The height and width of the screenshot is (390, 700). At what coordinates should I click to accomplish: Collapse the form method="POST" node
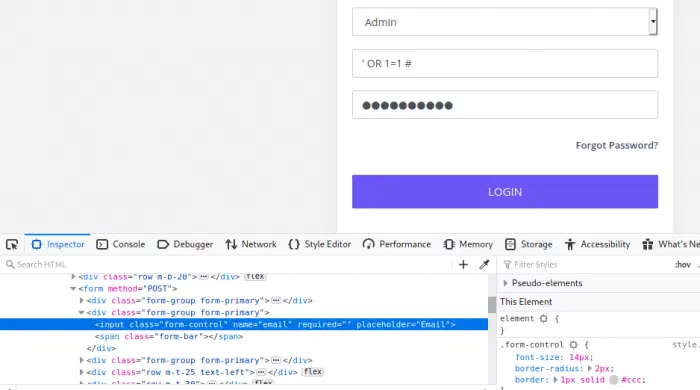[73, 289]
